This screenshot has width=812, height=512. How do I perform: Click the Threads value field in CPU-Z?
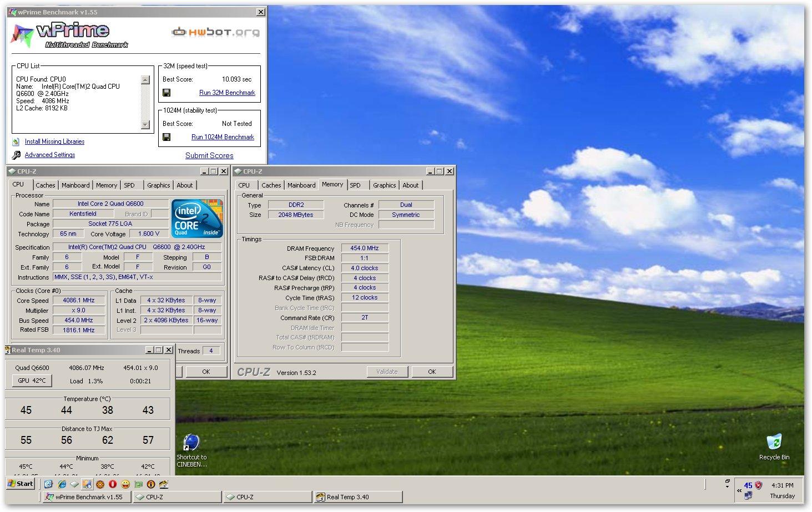(x=211, y=351)
